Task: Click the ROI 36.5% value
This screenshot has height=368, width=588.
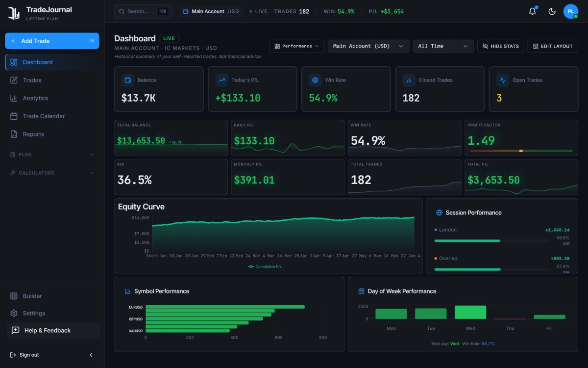Action: click(x=134, y=180)
